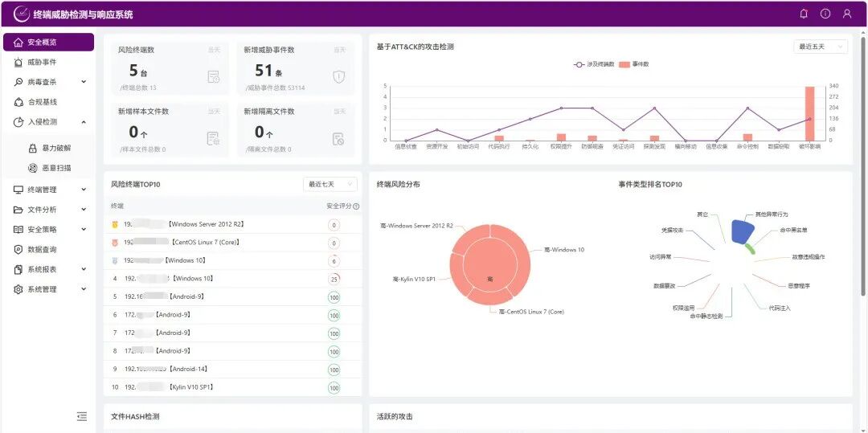This screenshot has width=868, height=433.
Task: Click the notification bell icon
Action: point(804,14)
